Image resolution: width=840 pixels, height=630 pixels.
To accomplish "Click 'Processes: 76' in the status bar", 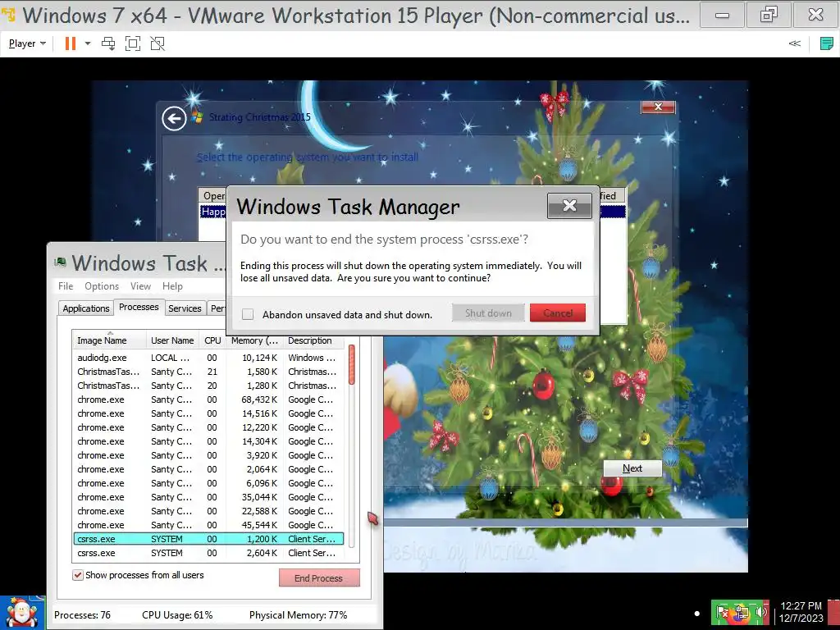I will click(82, 615).
